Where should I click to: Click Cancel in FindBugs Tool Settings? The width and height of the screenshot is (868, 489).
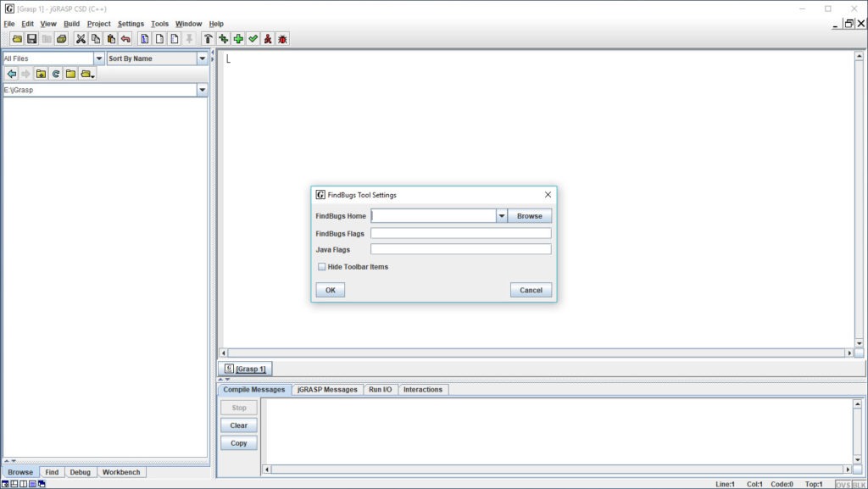coord(531,290)
